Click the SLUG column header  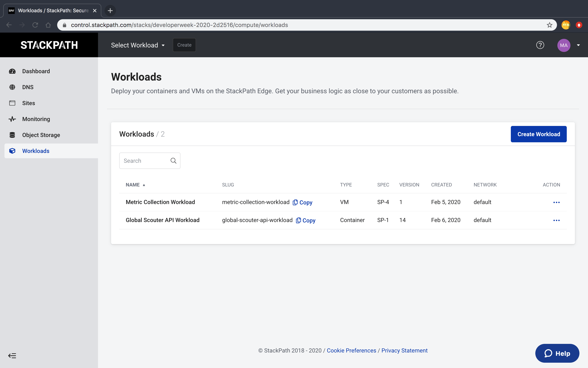click(228, 185)
